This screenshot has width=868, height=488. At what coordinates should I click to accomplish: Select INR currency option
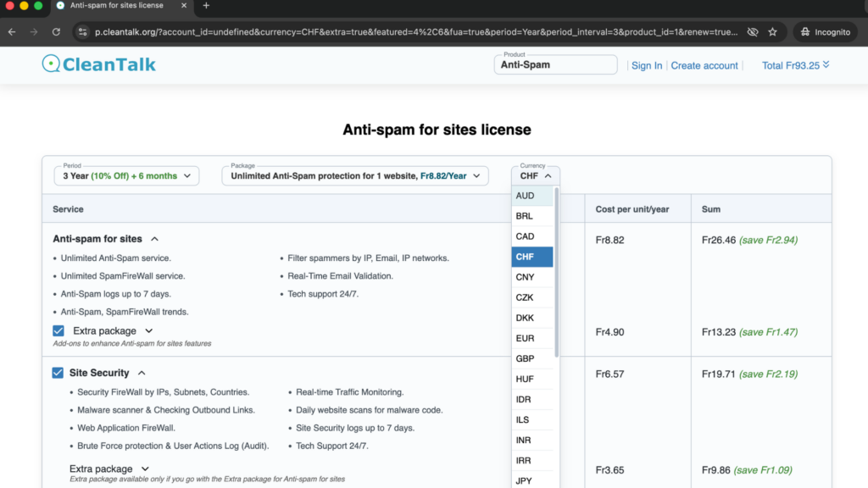(x=532, y=441)
